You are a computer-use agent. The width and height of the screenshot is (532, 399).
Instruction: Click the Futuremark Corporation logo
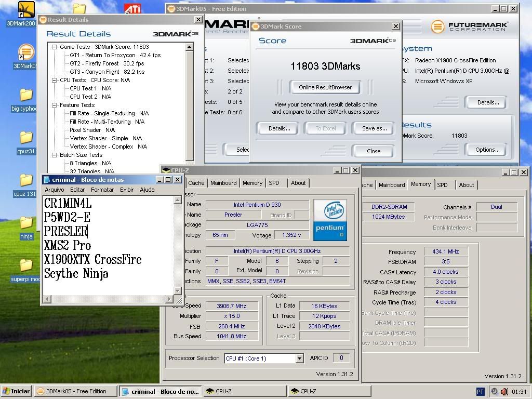point(469,26)
